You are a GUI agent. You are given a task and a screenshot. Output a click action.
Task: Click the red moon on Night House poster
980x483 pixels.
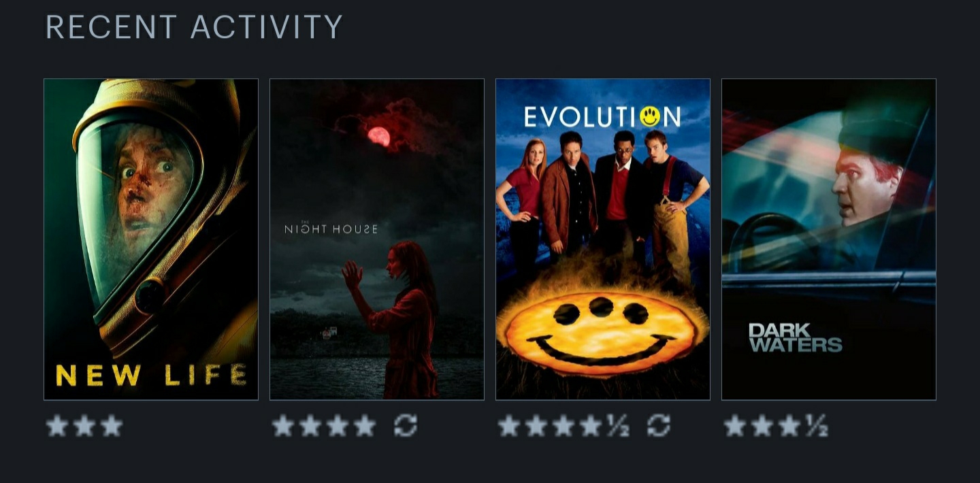[379, 137]
